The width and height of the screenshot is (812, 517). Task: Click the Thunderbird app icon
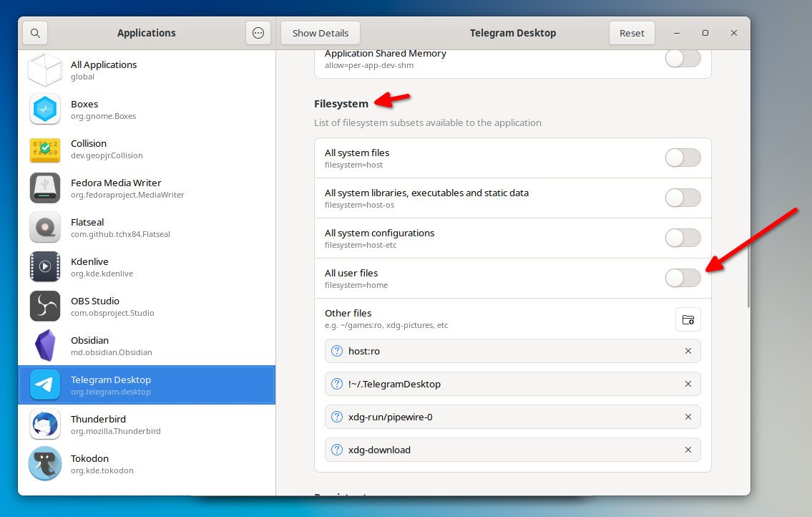(45, 425)
